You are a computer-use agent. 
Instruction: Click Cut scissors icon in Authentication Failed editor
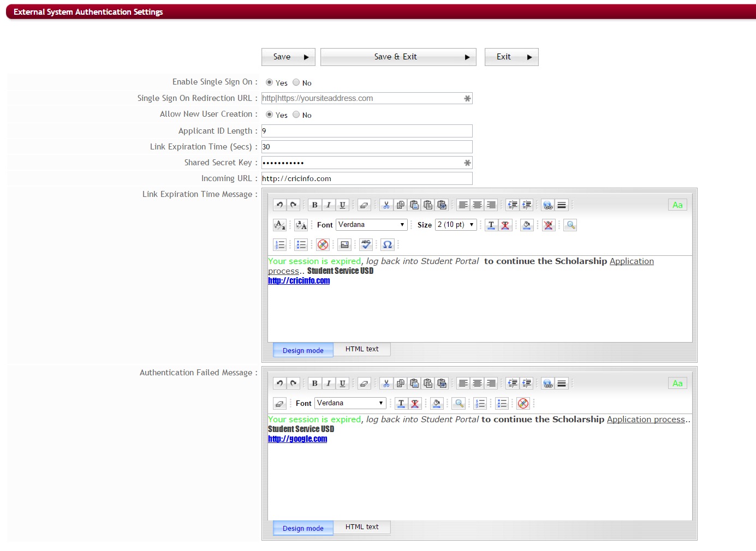(x=386, y=384)
